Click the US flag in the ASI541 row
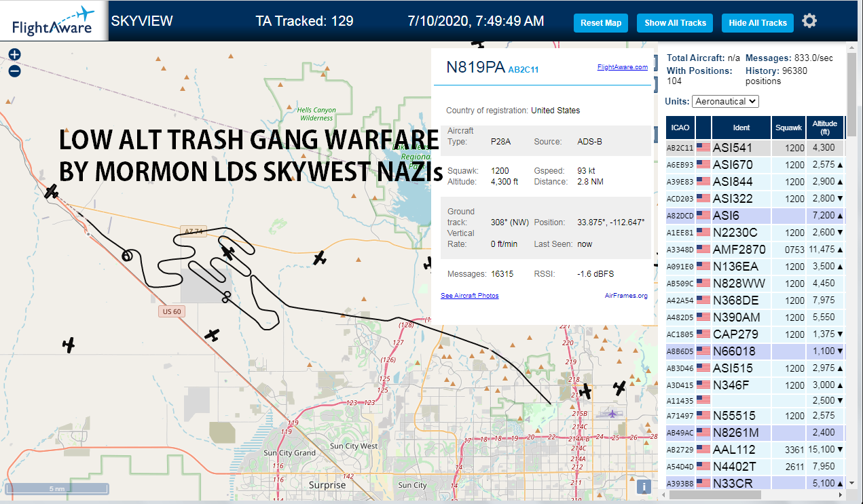Viewport: 863px width, 504px height. coord(703,147)
